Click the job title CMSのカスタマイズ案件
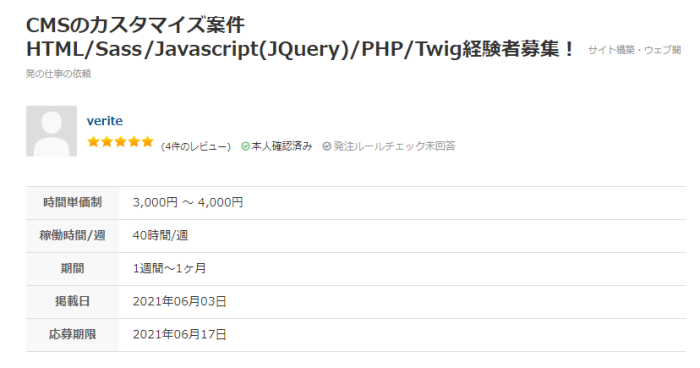The image size is (700, 368). pyautogui.click(x=135, y=25)
